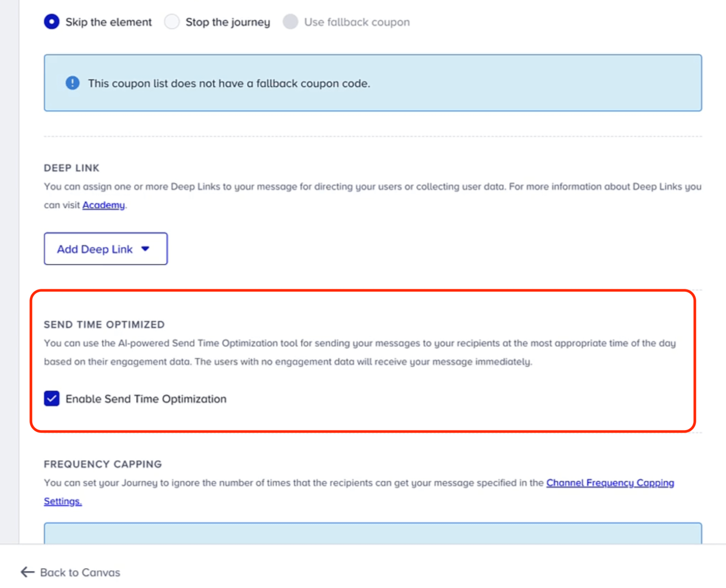Open Channel Frequency Capping Settings link
The width and height of the screenshot is (726, 588).
point(610,482)
